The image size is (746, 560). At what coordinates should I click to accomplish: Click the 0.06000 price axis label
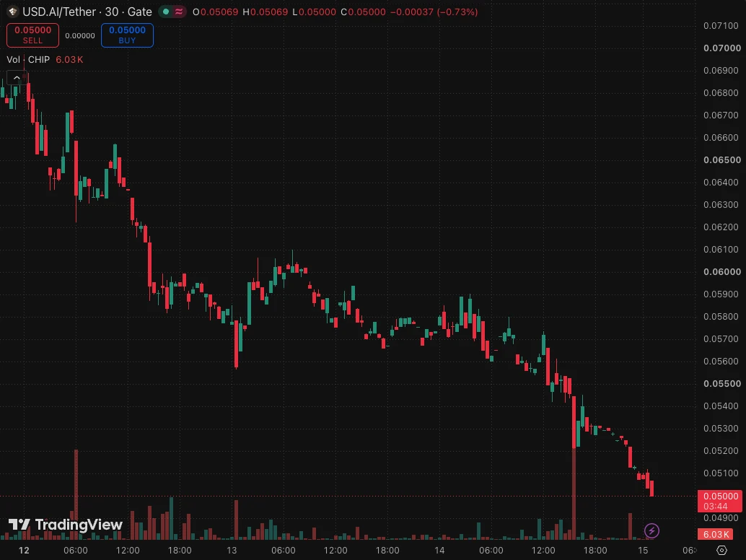point(721,271)
